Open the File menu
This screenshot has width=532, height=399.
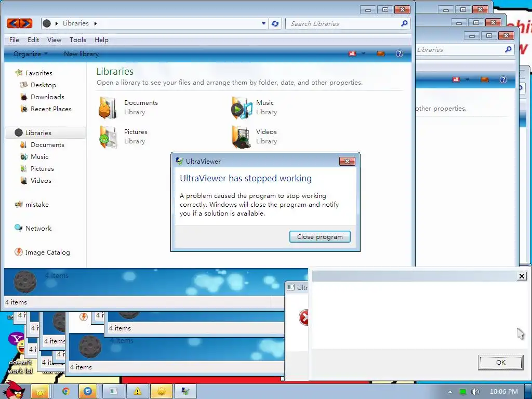[x=14, y=39]
